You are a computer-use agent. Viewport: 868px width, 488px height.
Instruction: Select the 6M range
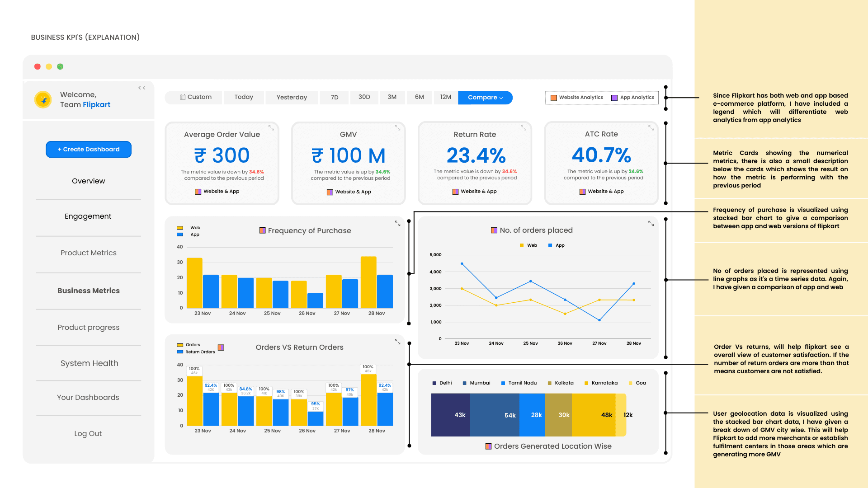point(420,97)
